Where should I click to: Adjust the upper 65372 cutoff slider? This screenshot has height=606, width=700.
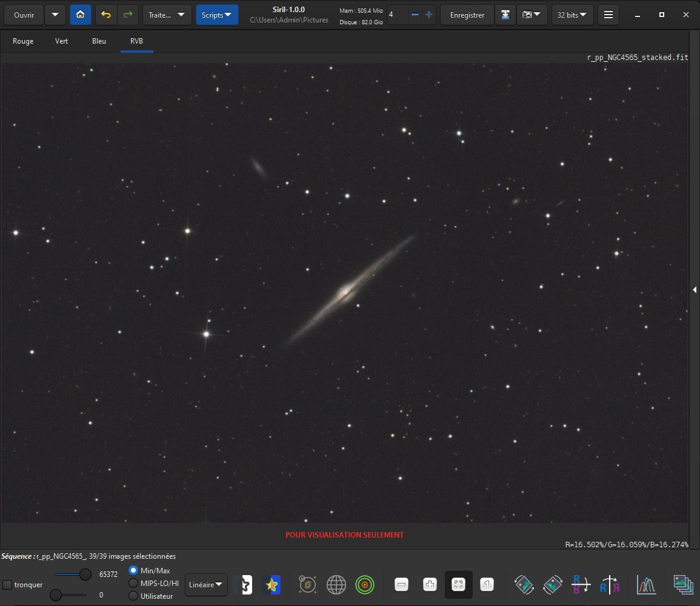[x=85, y=574]
